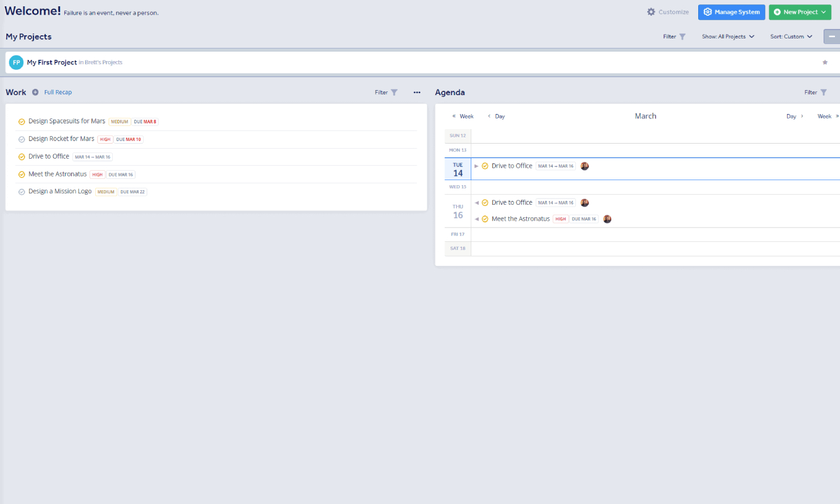Screen dimensions: 840x504
Task: Select TUE 14 in Agenda
Action: point(457,169)
